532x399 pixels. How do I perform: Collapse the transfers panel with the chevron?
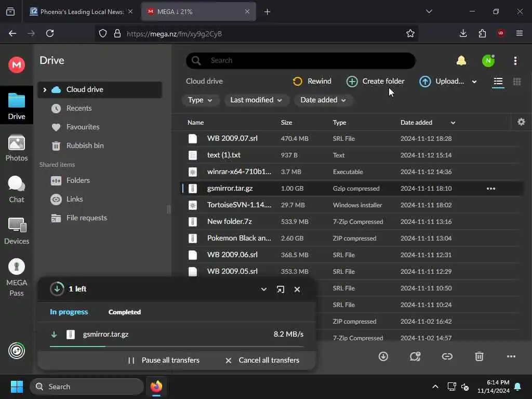(x=263, y=289)
